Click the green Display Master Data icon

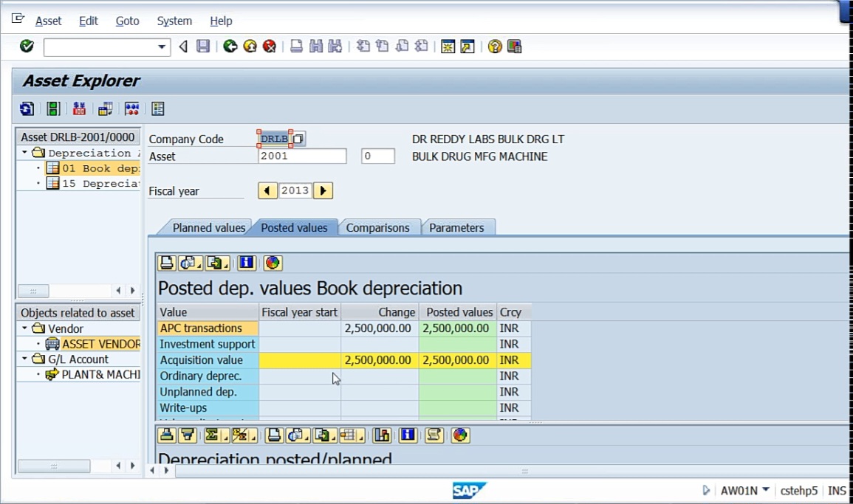point(52,108)
